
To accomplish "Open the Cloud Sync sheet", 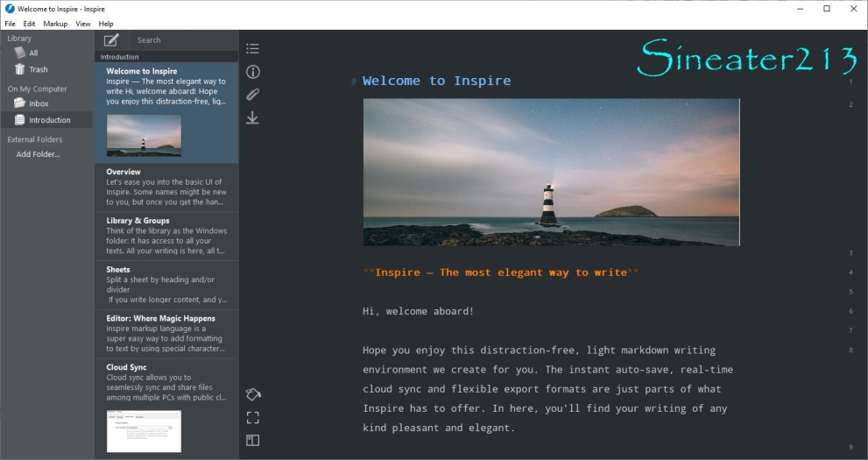I will coord(166,409).
